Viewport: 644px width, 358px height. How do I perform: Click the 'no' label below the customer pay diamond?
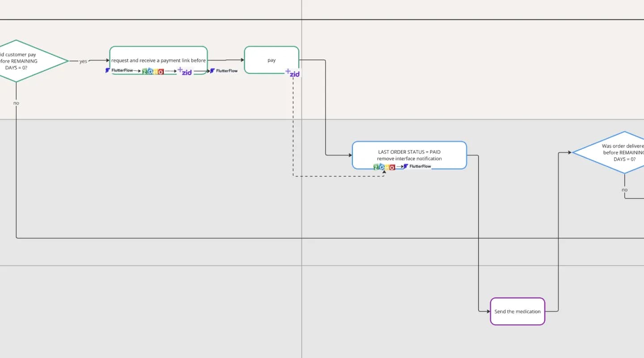(x=16, y=103)
